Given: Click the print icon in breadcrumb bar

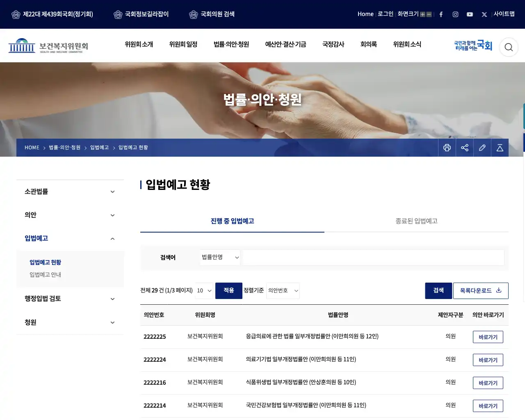Looking at the screenshot, I should pyautogui.click(x=447, y=148).
